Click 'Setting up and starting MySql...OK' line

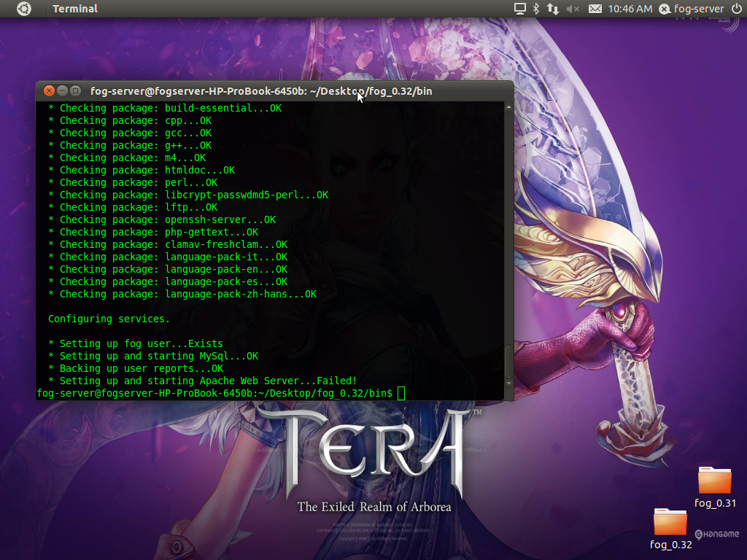153,356
